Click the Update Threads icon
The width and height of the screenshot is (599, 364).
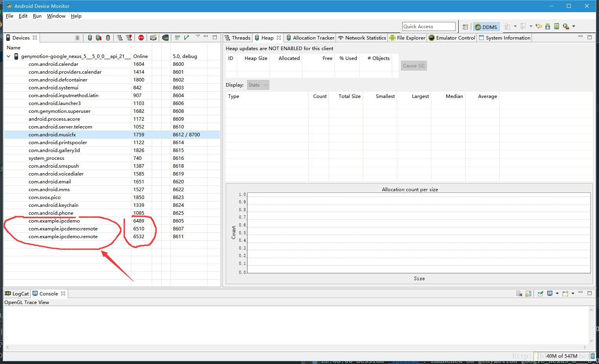(x=120, y=38)
